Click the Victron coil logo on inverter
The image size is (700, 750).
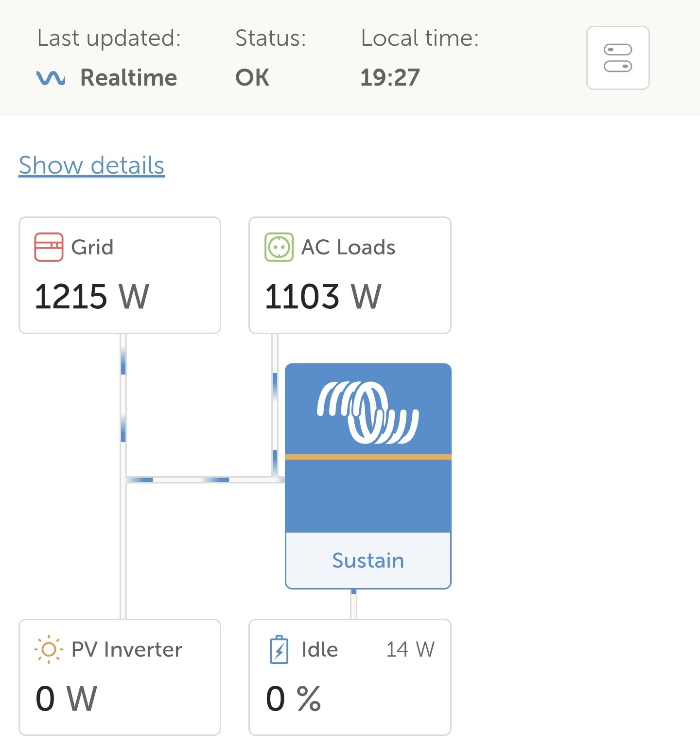tap(367, 412)
